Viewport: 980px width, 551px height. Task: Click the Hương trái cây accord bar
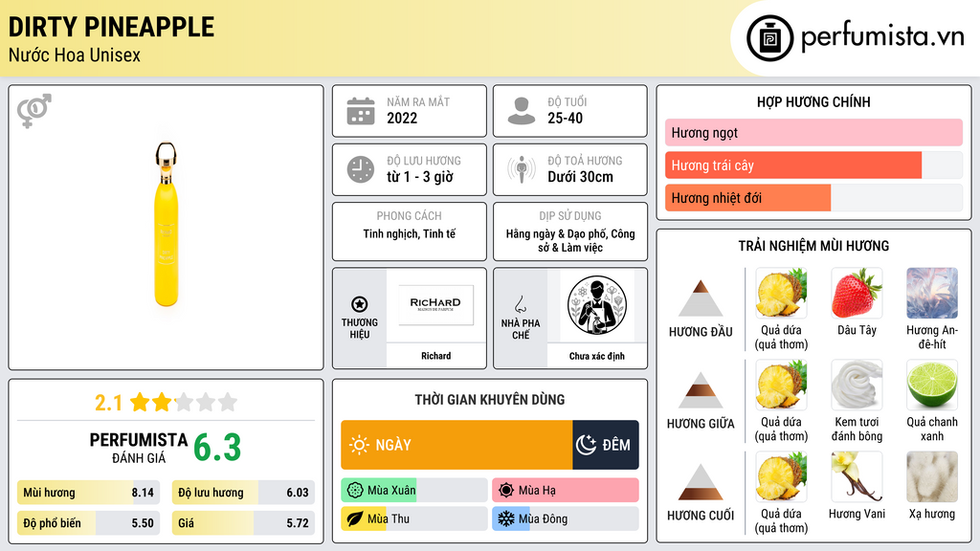pos(813,165)
